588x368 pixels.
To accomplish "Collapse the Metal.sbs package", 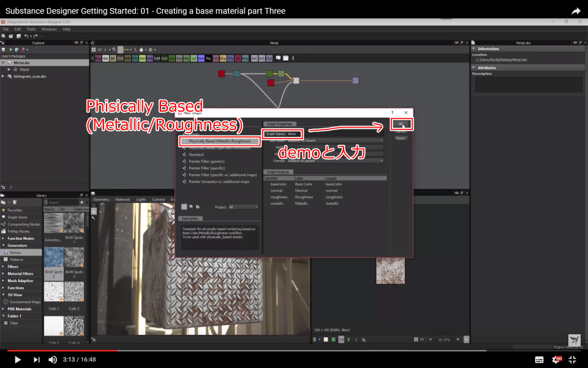I will click(x=4, y=63).
